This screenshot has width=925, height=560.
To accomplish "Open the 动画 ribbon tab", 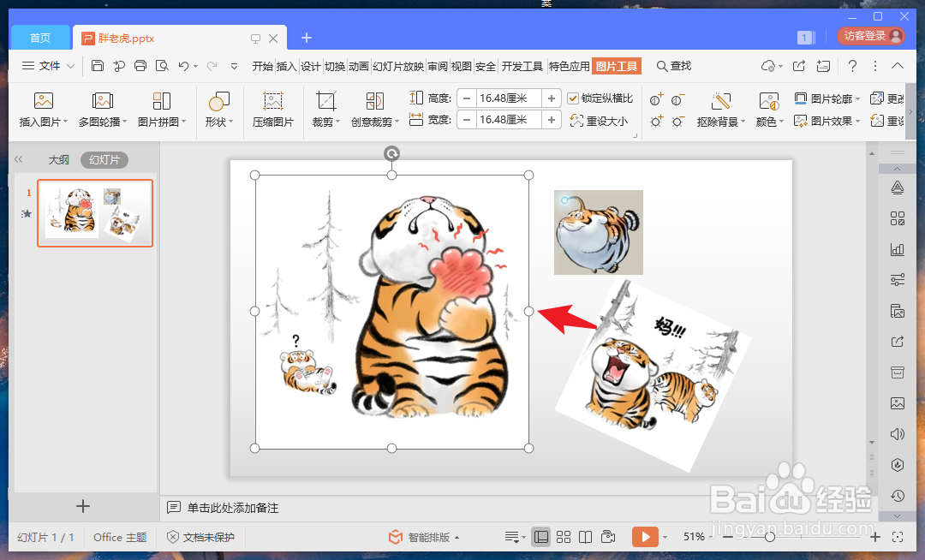I will 358,66.
